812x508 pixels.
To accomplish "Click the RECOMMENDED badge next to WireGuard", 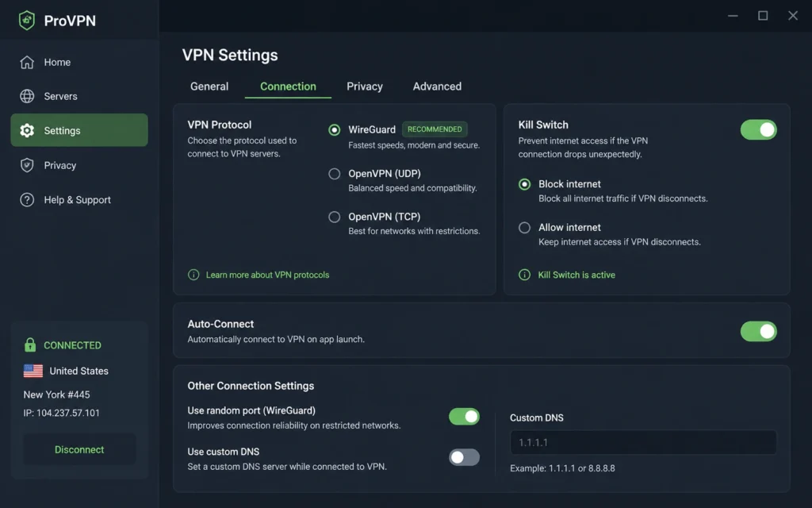I will 435,129.
